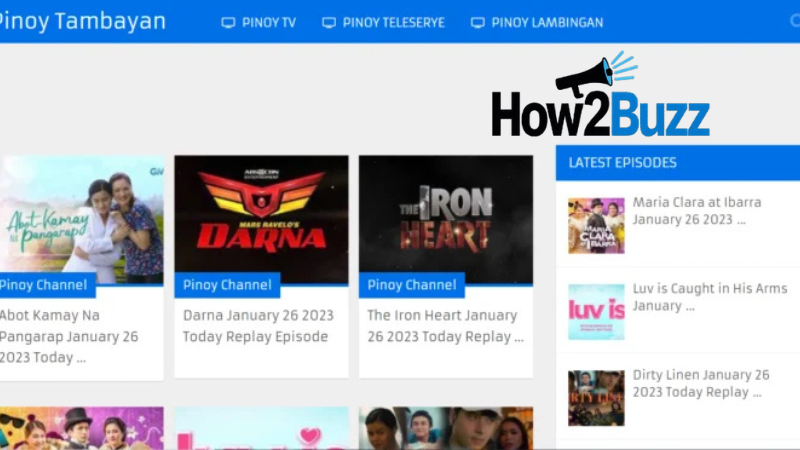Open the pink heart show thumbnail, second row
Screen dimensions: 800x450
(x=261, y=428)
